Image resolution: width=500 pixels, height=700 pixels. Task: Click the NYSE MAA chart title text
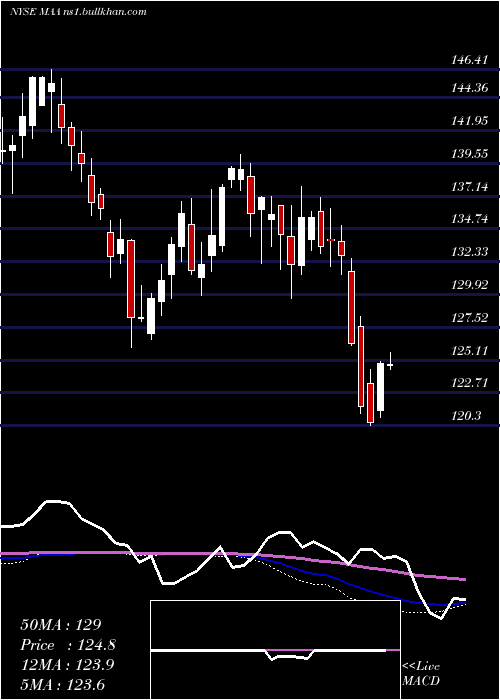[79, 11]
